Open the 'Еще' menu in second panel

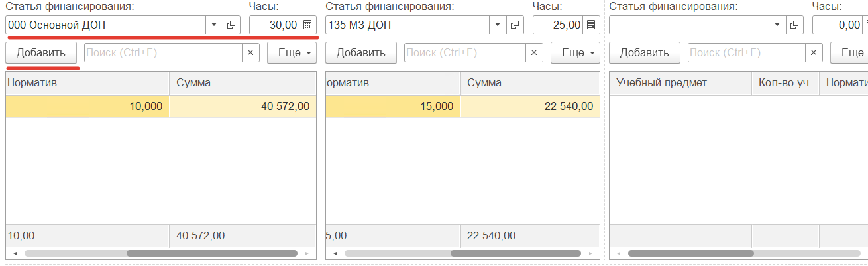(575, 53)
